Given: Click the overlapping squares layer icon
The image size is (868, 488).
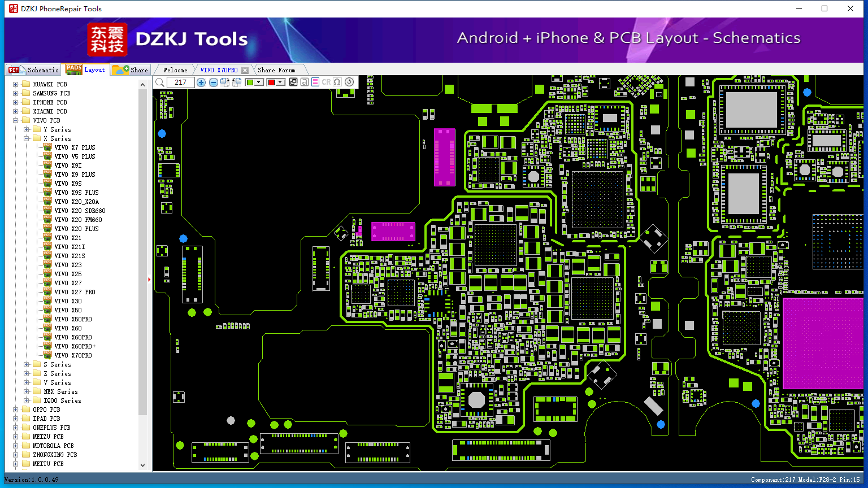Looking at the screenshot, I should [x=293, y=82].
